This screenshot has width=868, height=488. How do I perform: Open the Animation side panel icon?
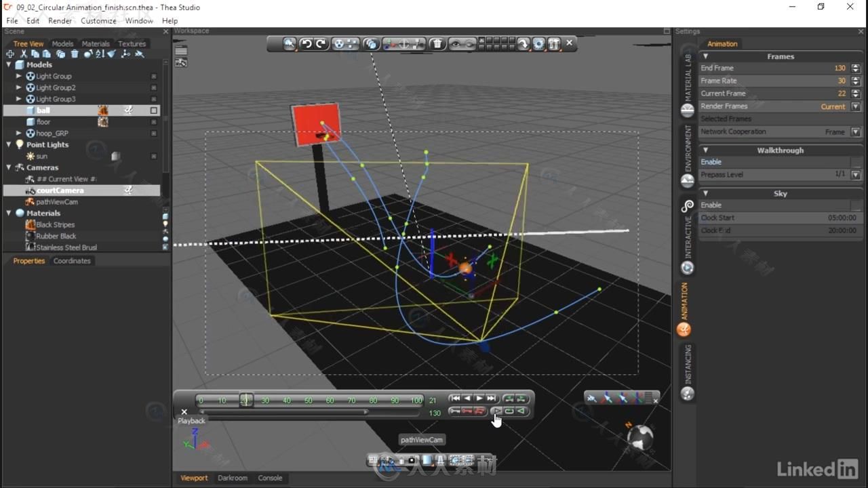pyautogui.click(x=685, y=329)
